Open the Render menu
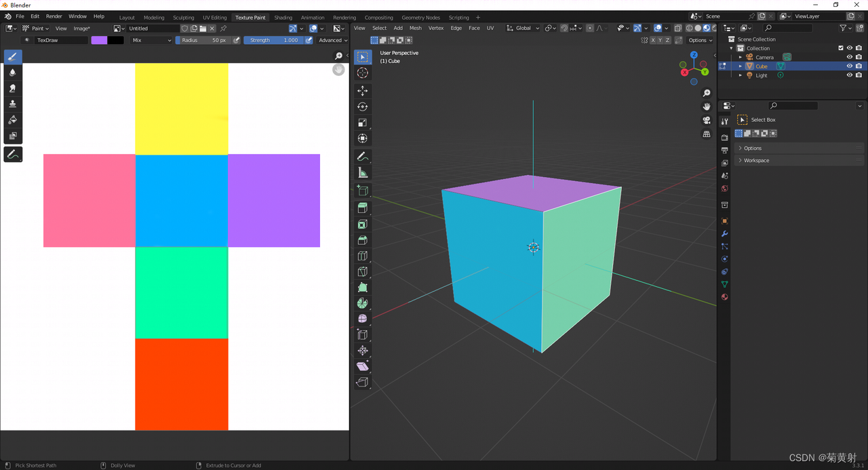This screenshot has width=868, height=470. [x=54, y=16]
